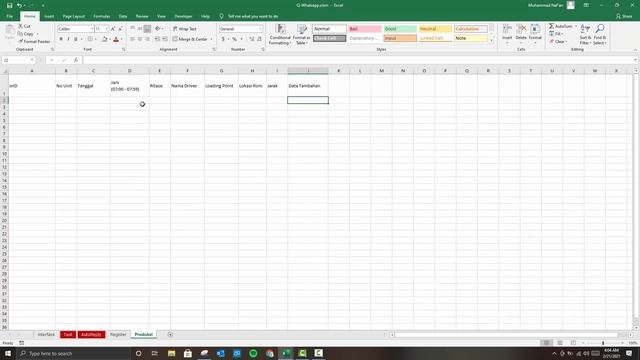
Task: Open Format as Table gallery
Action: [x=302, y=35]
